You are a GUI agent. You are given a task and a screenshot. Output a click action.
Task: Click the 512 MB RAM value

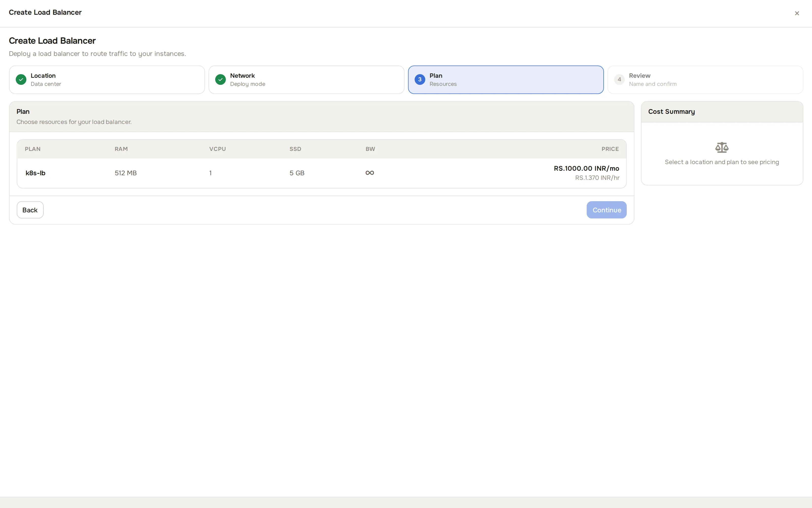pyautogui.click(x=126, y=173)
